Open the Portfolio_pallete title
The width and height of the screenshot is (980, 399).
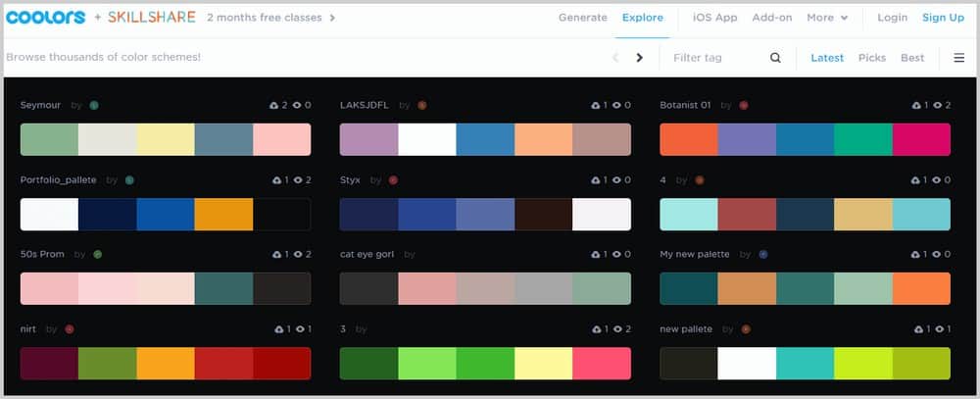[58, 180]
